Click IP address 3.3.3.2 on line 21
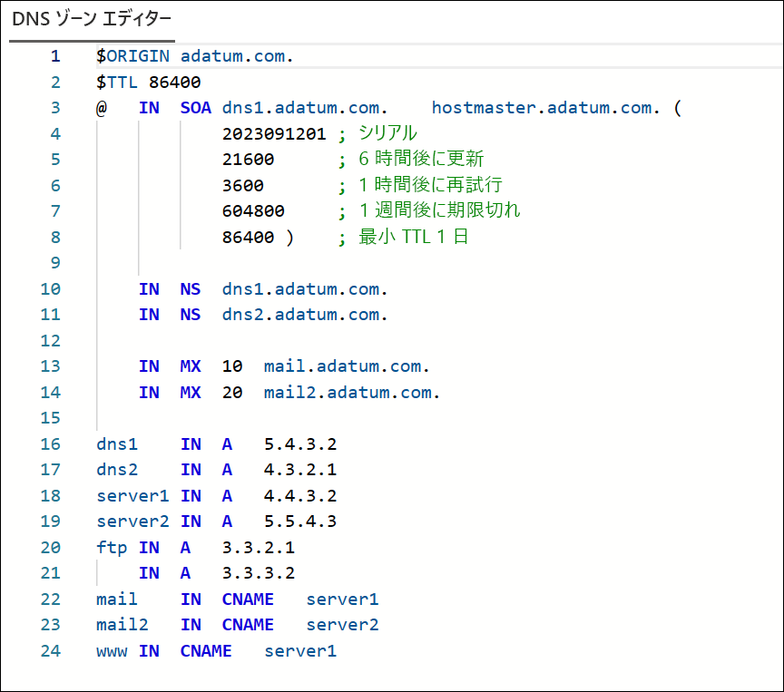This screenshot has height=692, width=784. pos(259,573)
